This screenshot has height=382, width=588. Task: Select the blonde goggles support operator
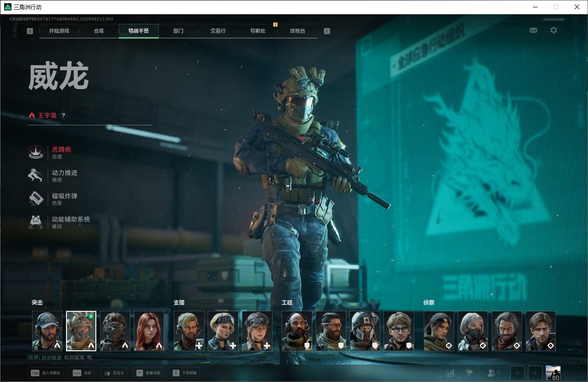pos(223,331)
